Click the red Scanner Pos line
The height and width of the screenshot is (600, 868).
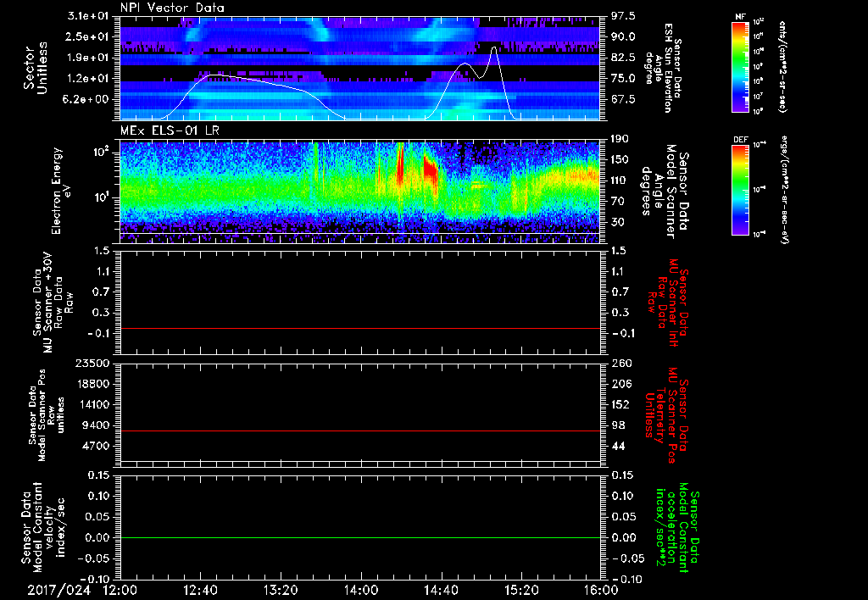(360, 431)
